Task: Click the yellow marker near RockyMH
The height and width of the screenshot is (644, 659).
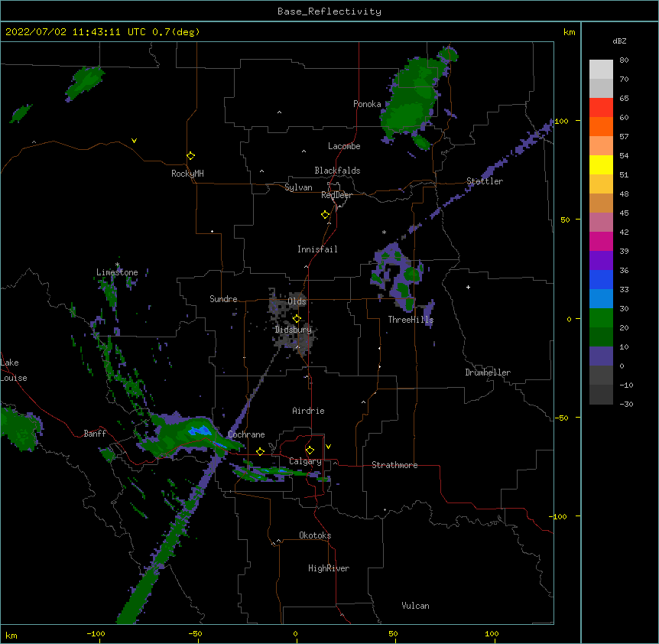Action: point(191,156)
